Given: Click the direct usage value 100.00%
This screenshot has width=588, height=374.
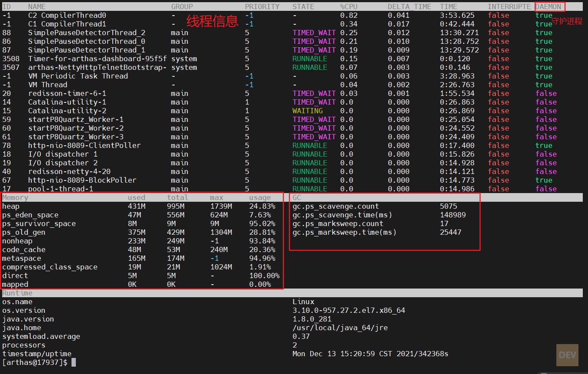Looking at the screenshot, I should pos(264,276).
